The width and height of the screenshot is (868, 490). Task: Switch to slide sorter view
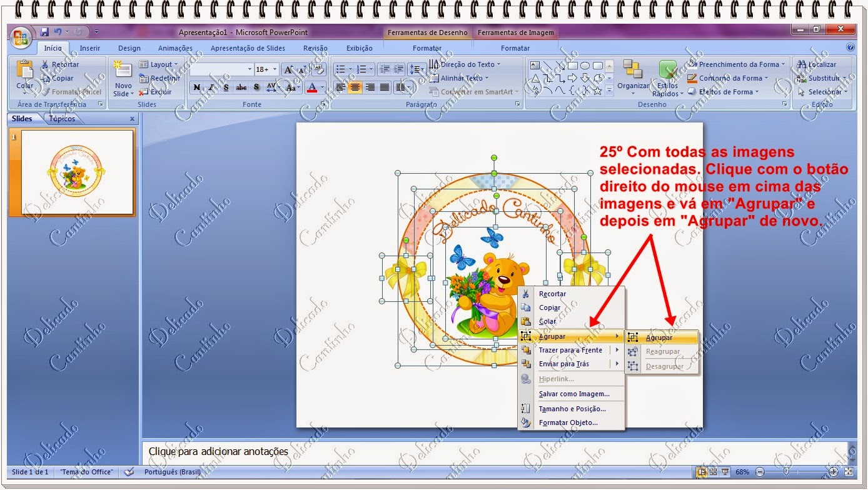714,472
